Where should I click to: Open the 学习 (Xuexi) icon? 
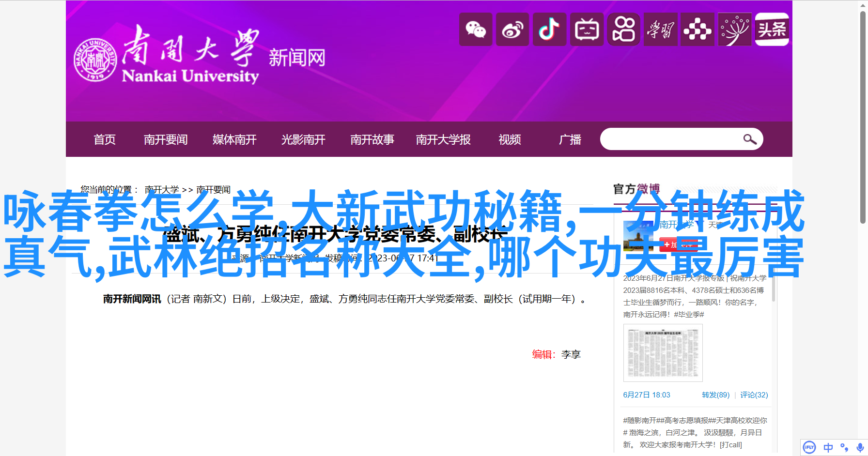tap(661, 30)
